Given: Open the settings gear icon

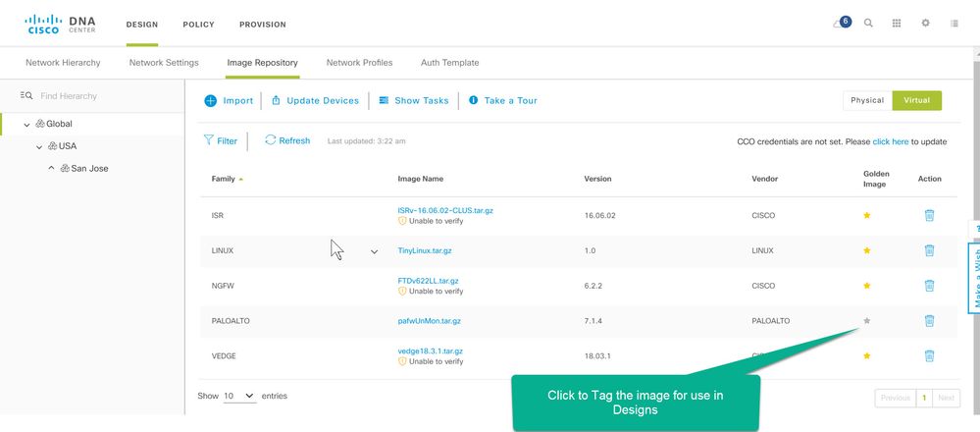Looking at the screenshot, I should pos(926,24).
